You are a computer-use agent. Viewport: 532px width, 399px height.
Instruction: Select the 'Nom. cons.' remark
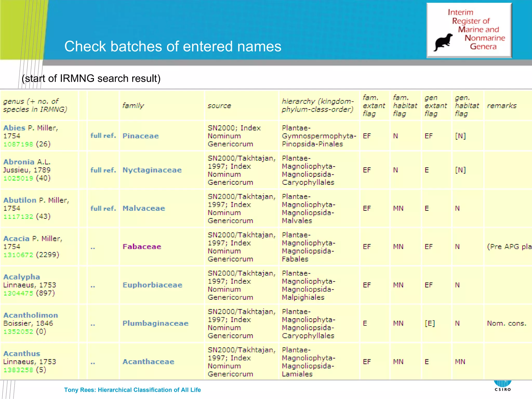pos(507,323)
